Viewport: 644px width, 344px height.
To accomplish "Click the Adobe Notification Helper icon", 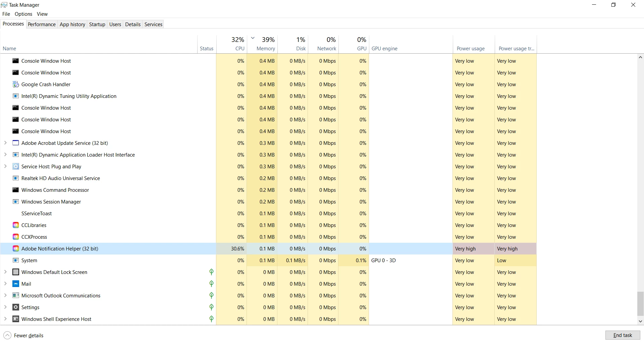I will (x=15, y=248).
